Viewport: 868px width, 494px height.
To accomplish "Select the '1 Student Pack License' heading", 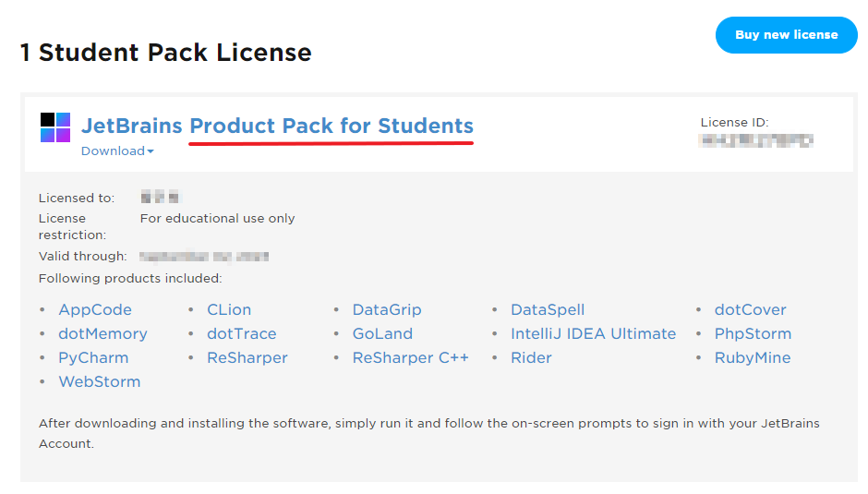I will pos(166,53).
